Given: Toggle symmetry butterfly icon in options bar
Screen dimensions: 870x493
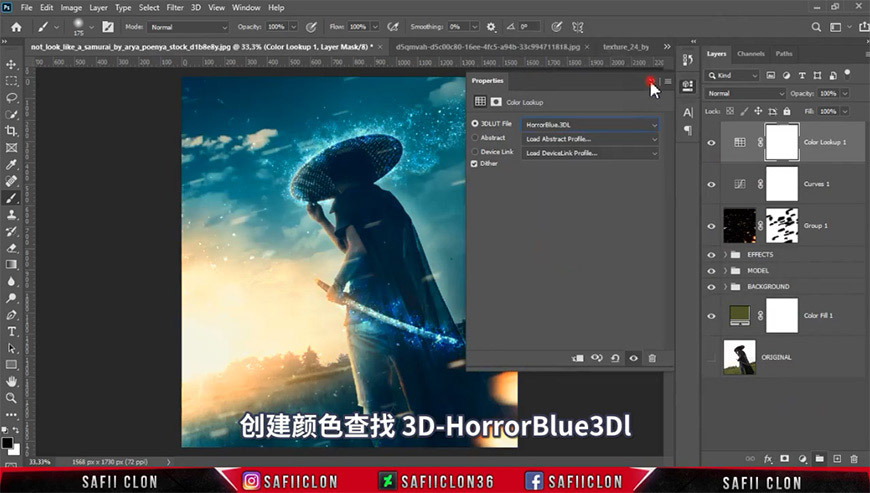Looking at the screenshot, I should pos(578,27).
